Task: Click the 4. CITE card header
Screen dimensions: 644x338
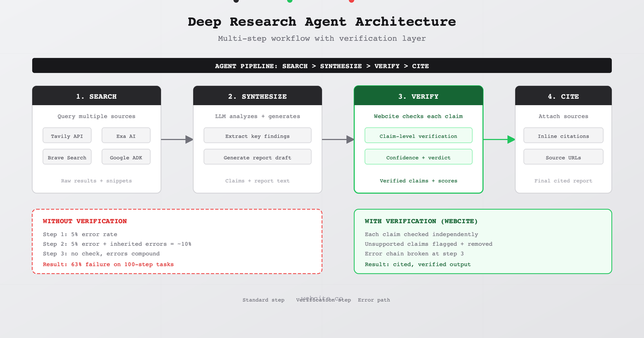Action: pos(563,95)
